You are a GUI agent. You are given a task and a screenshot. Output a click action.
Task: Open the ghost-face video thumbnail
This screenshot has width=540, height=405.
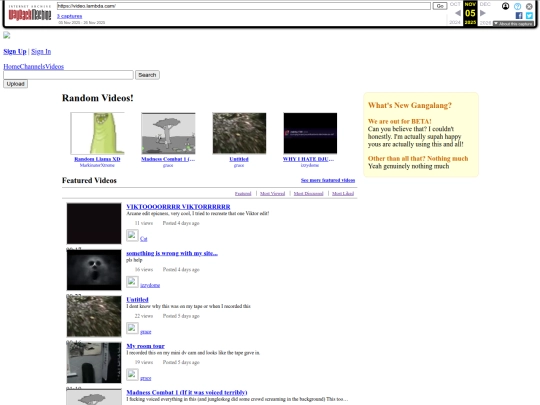[94, 270]
